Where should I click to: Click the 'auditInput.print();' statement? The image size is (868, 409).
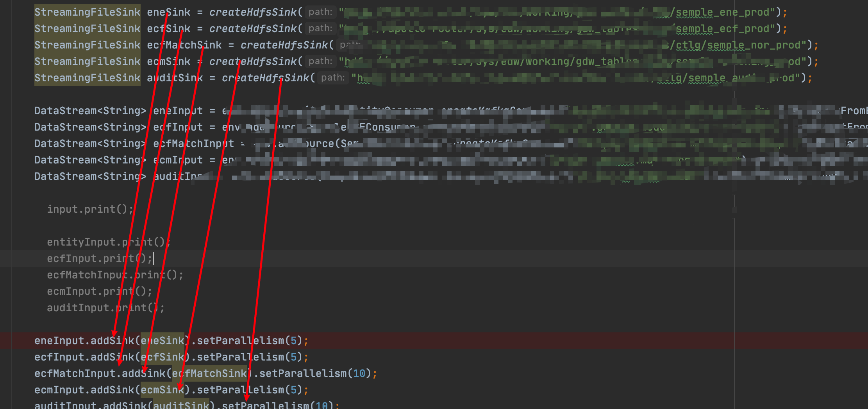106,308
